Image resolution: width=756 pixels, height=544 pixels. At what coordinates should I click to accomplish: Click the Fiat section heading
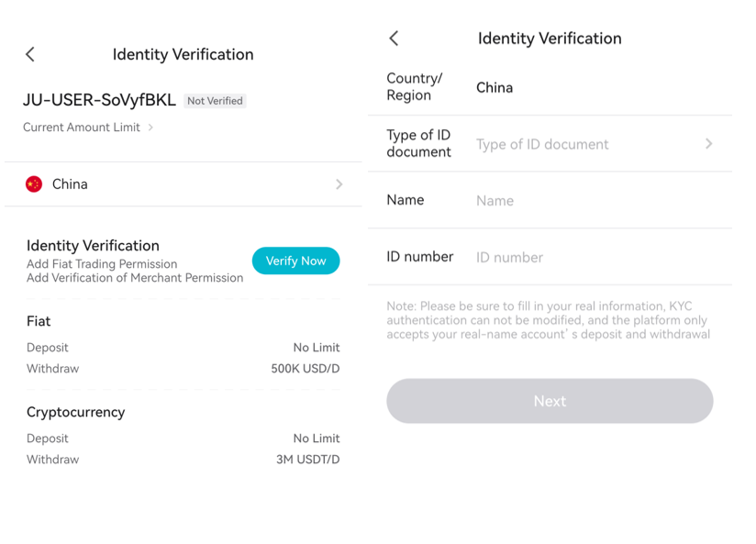(x=39, y=321)
